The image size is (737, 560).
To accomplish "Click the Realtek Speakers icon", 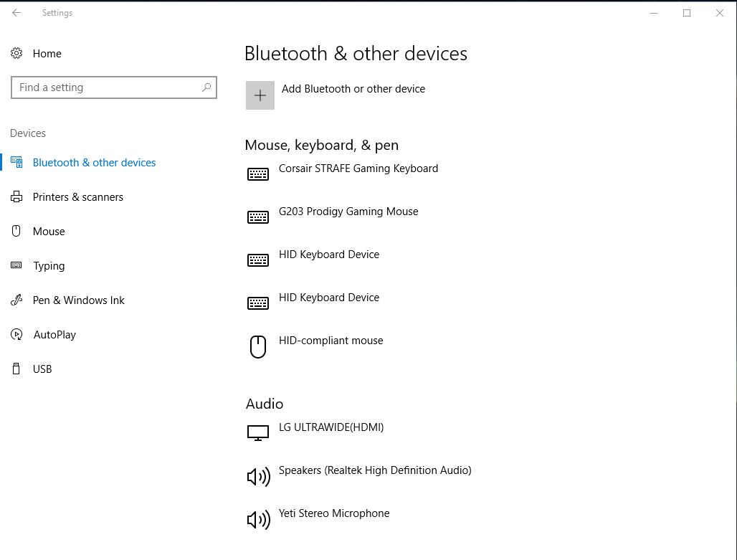I will [258, 477].
